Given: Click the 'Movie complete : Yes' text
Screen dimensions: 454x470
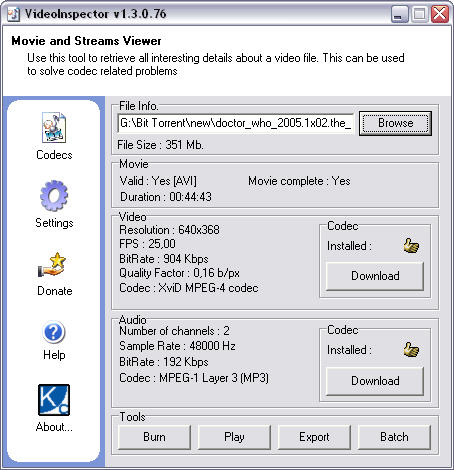Looking at the screenshot, I should tap(299, 181).
